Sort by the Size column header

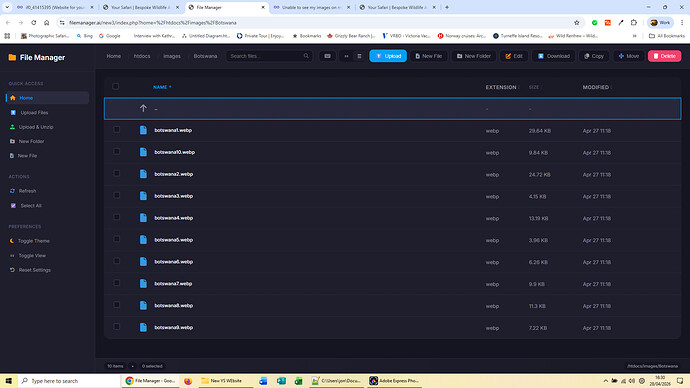535,87
